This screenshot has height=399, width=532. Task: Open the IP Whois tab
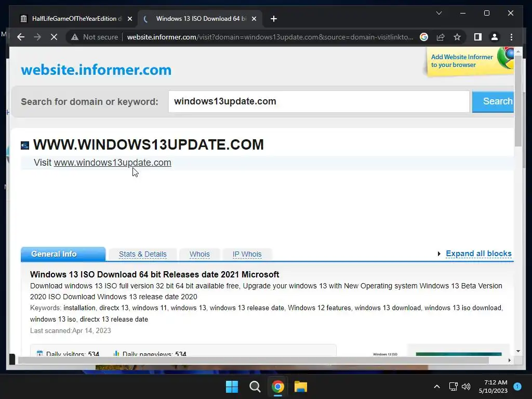pos(247,254)
